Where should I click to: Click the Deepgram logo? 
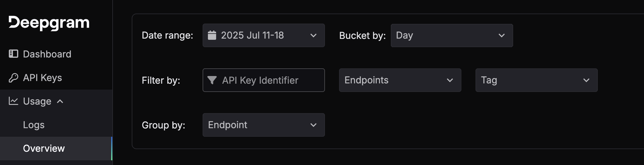click(49, 23)
